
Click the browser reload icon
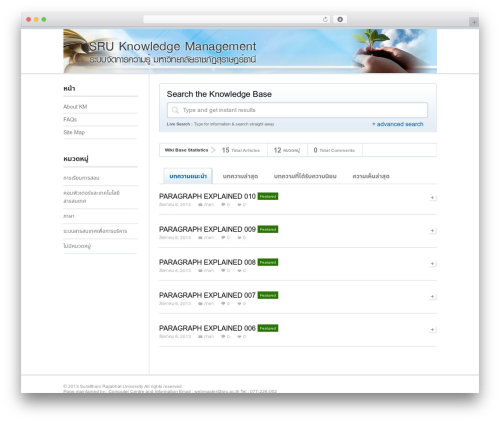[325, 20]
